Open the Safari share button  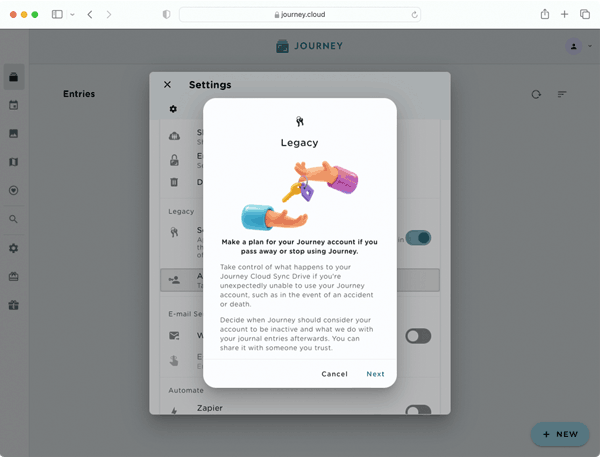click(x=545, y=14)
